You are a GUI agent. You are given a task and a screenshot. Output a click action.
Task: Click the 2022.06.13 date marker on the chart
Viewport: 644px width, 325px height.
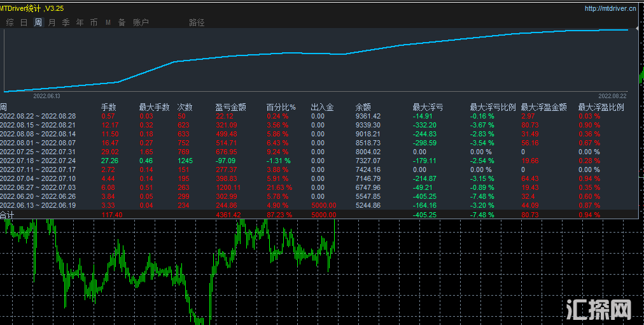pos(46,96)
